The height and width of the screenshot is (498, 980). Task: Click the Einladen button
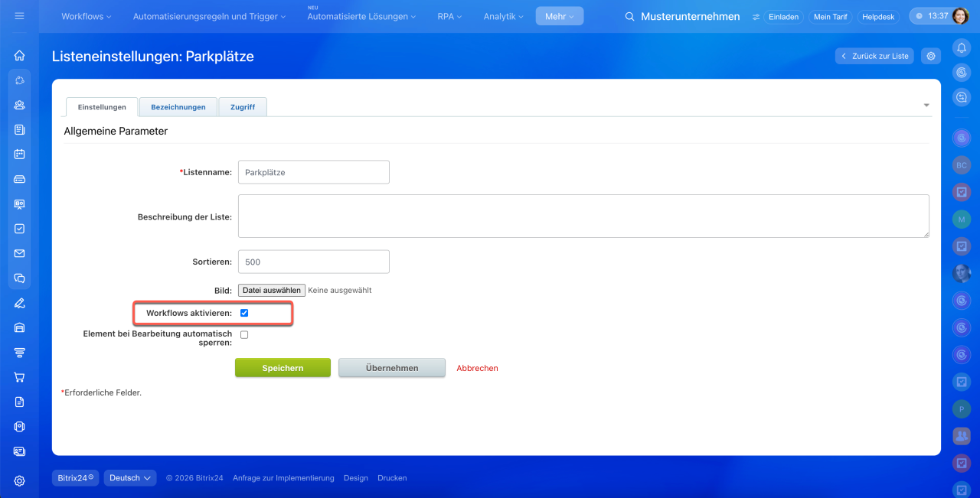(x=783, y=17)
